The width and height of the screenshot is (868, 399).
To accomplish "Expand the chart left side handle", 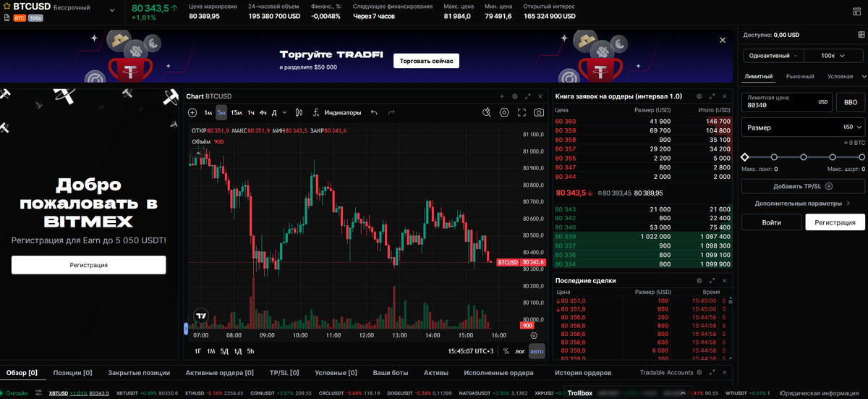I will click(186, 329).
